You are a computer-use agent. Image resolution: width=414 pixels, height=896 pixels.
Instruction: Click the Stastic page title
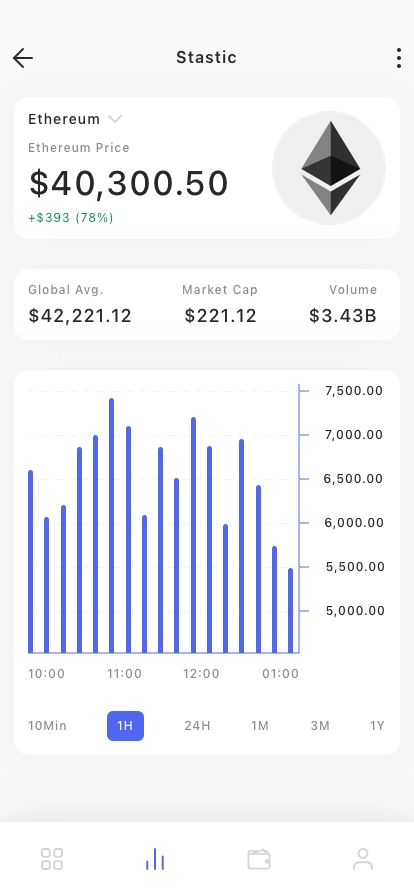coord(206,57)
